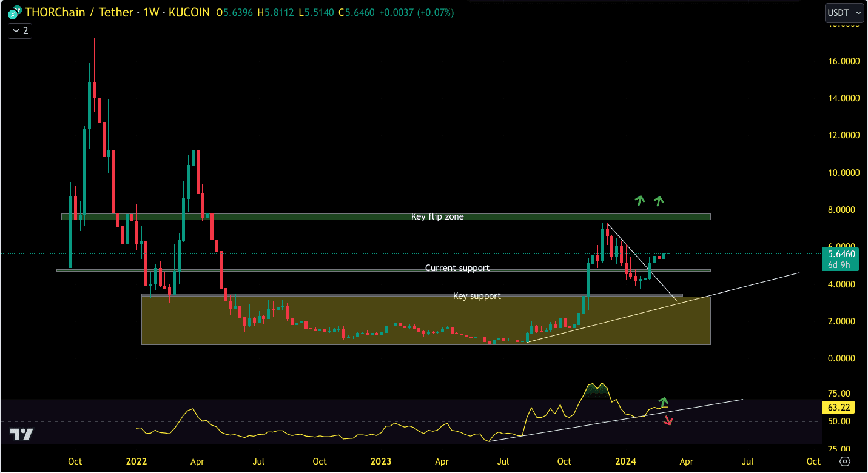Viewport: 868px width, 473px height.
Task: Expand the collapsed indicators legend showing 2
Action: click(20, 30)
